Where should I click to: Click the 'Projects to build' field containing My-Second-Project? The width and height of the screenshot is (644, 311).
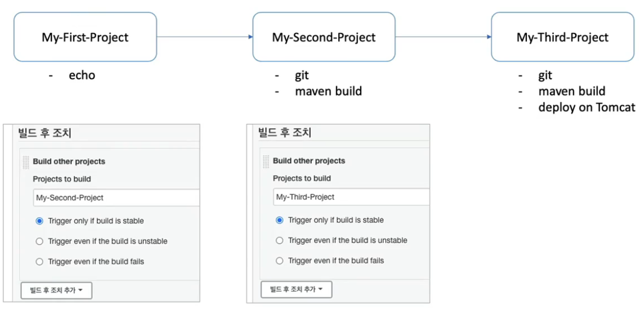click(x=116, y=198)
